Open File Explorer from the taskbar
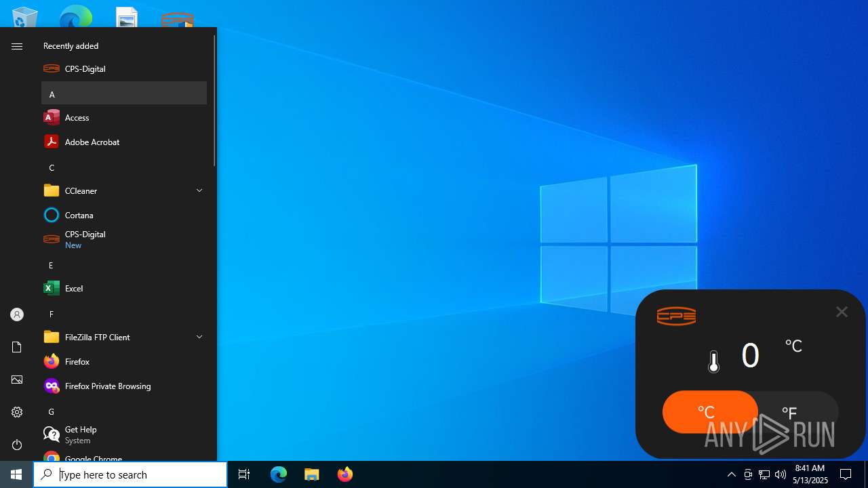 coord(312,474)
